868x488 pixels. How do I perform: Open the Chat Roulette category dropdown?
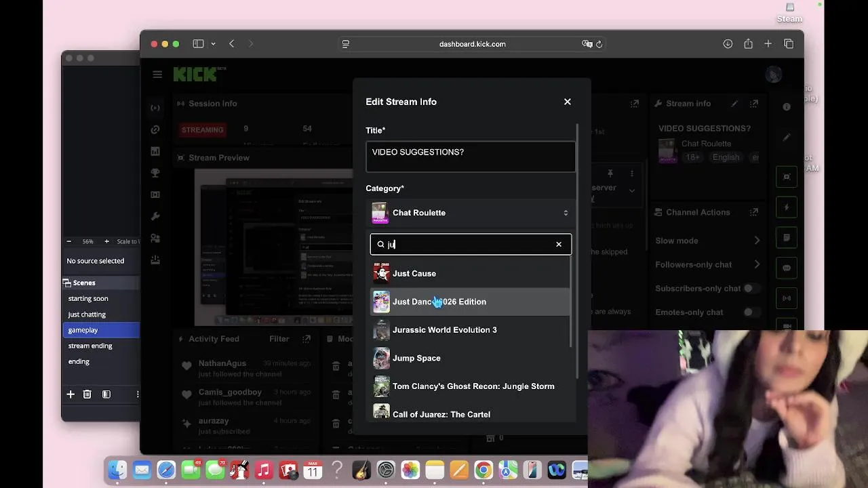click(x=471, y=213)
